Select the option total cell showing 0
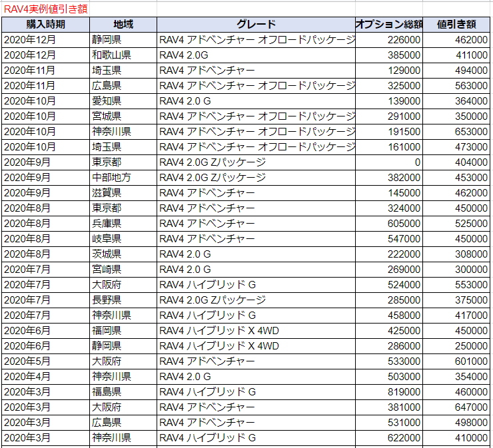The height and width of the screenshot is (448, 493). pyautogui.click(x=389, y=162)
